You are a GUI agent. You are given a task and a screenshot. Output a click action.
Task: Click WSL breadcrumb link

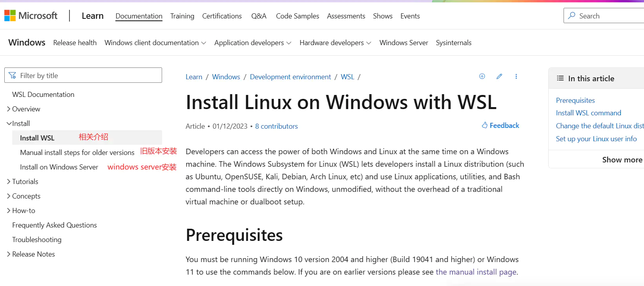pos(347,77)
